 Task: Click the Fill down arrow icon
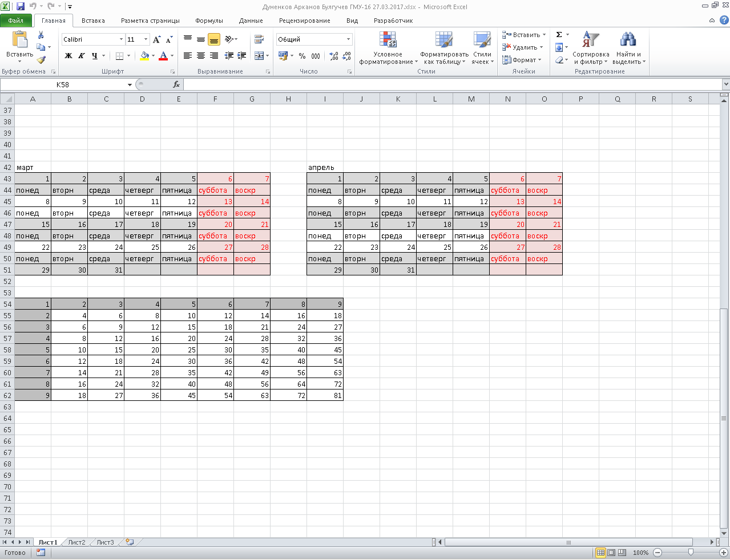coord(559,47)
